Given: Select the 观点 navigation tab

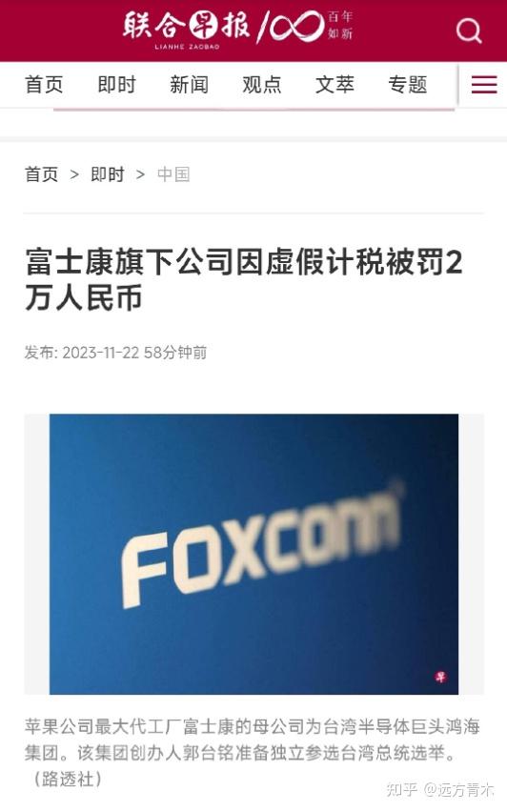Looking at the screenshot, I should pos(261,85).
